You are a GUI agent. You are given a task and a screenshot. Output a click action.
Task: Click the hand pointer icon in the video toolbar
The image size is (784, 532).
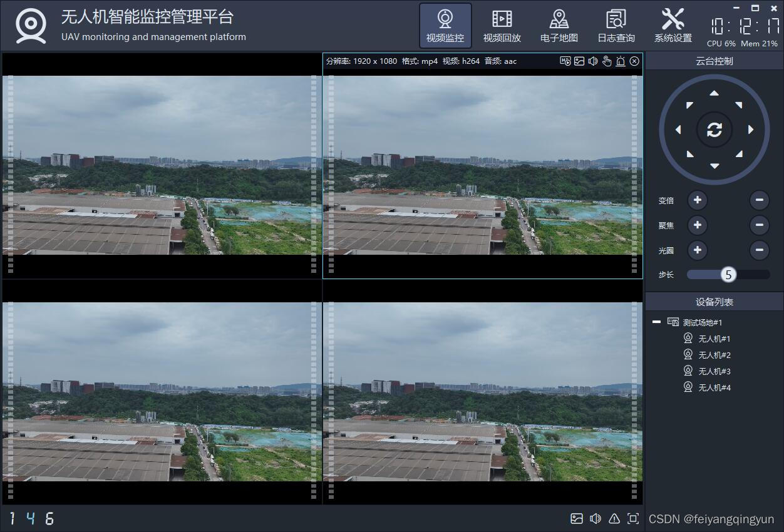point(607,61)
